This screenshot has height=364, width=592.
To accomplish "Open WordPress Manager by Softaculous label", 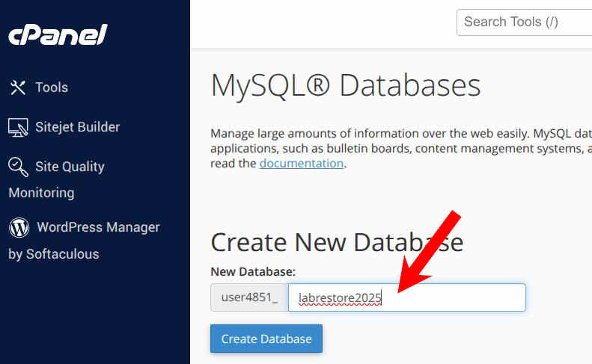I will [x=84, y=241].
